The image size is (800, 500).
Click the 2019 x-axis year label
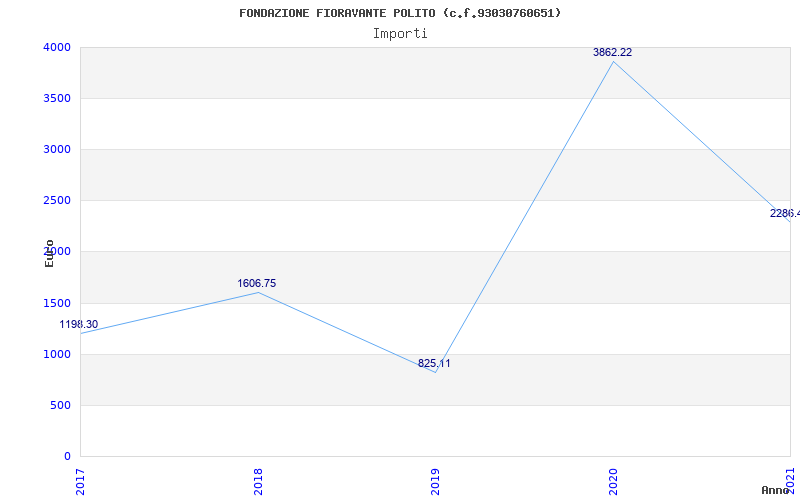[436, 482]
